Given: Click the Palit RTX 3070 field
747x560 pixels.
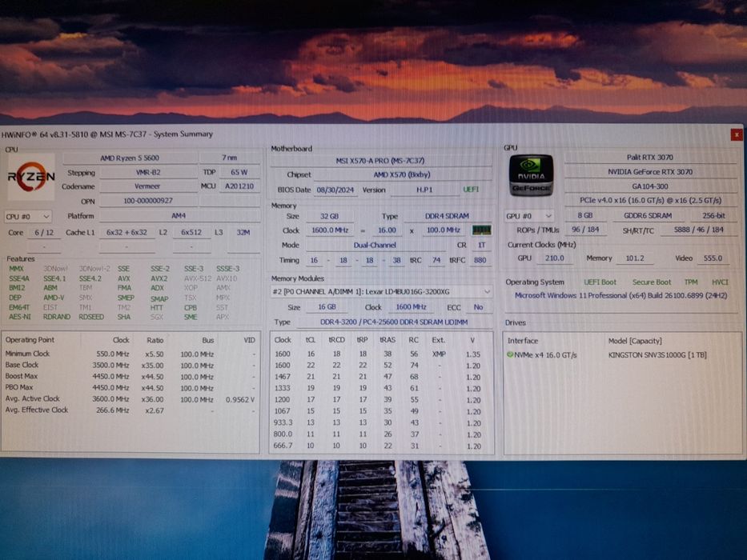Looking at the screenshot, I should 650,157.
